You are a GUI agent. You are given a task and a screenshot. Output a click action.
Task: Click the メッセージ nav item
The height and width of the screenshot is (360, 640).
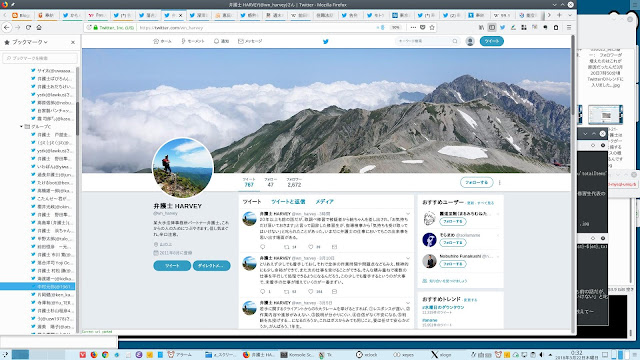coord(250,41)
